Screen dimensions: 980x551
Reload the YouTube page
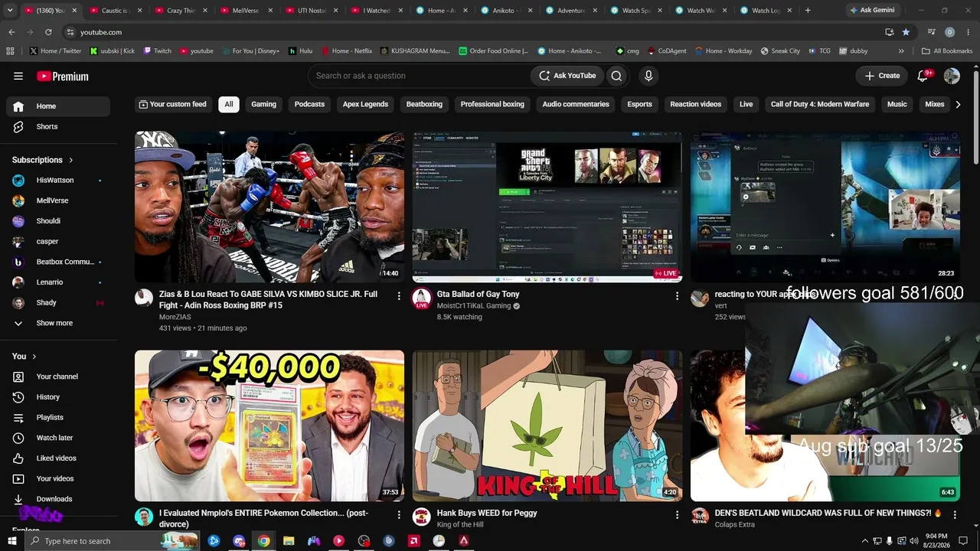tap(48, 32)
